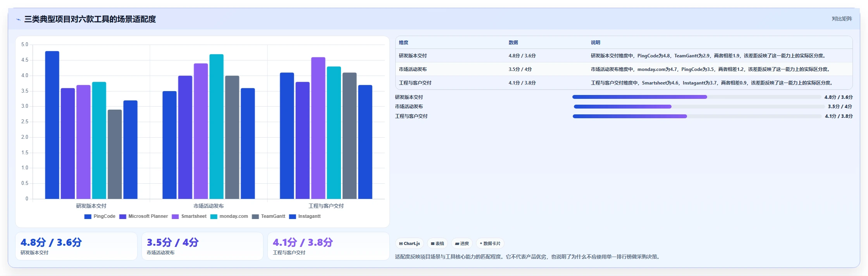Viewport: 868px width, 276px height.
Task: Click the Microsoft Planner bar in 工程与客户交付 group
Action: pyautogui.click(x=303, y=140)
